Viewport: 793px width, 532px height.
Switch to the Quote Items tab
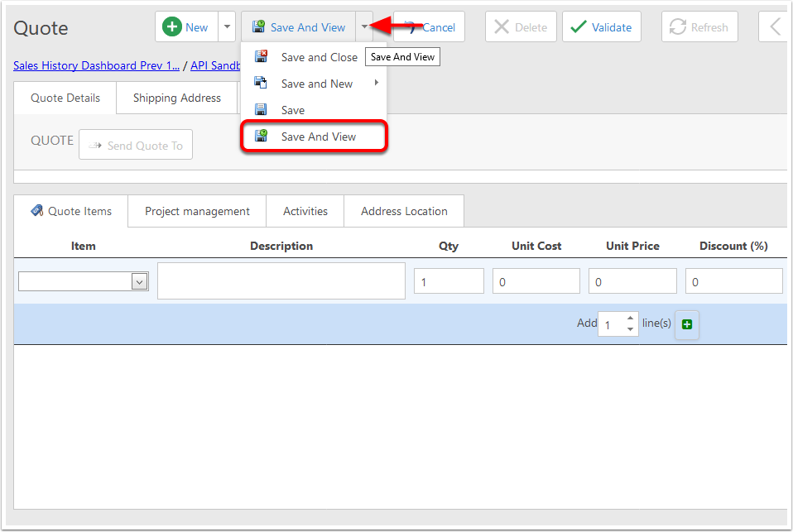pyautogui.click(x=71, y=211)
